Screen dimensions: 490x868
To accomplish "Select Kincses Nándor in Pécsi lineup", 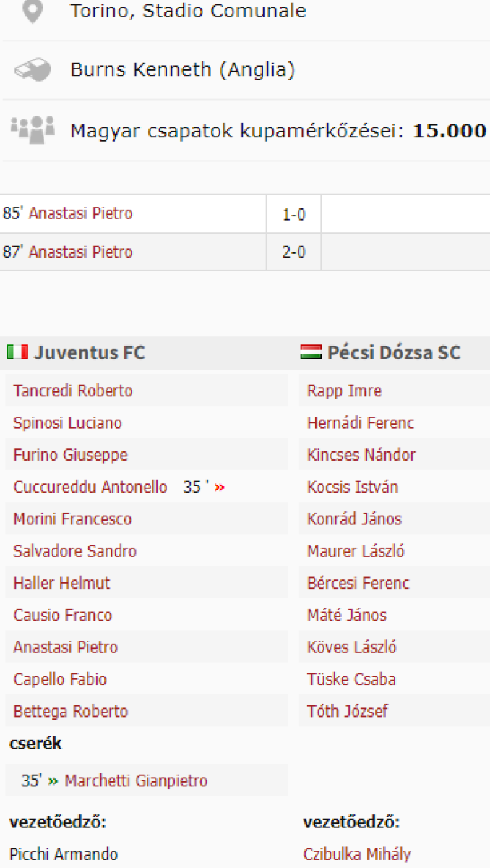I will pyautogui.click(x=361, y=456).
